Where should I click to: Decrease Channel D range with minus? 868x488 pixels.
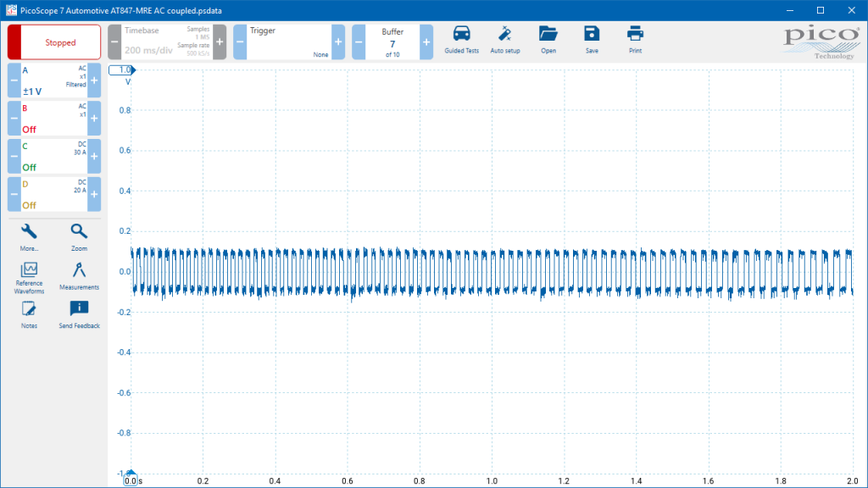tap(14, 194)
